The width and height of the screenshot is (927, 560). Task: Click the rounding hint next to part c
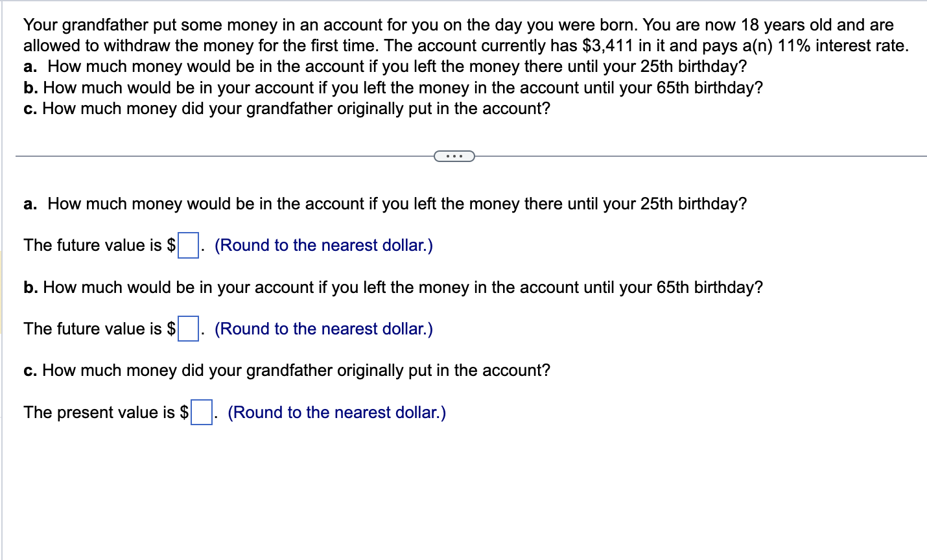336,412
